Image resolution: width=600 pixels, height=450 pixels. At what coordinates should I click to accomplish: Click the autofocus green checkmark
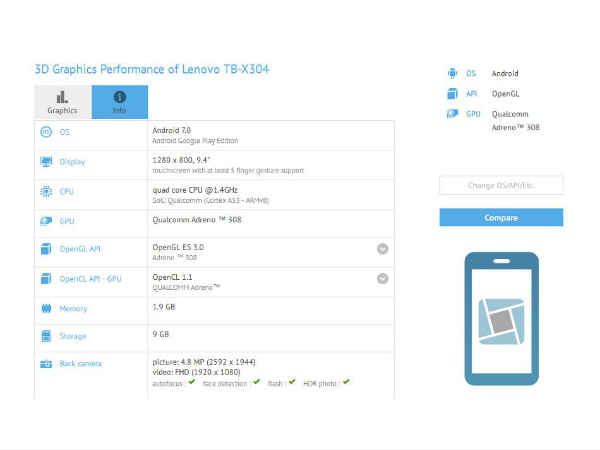click(192, 382)
